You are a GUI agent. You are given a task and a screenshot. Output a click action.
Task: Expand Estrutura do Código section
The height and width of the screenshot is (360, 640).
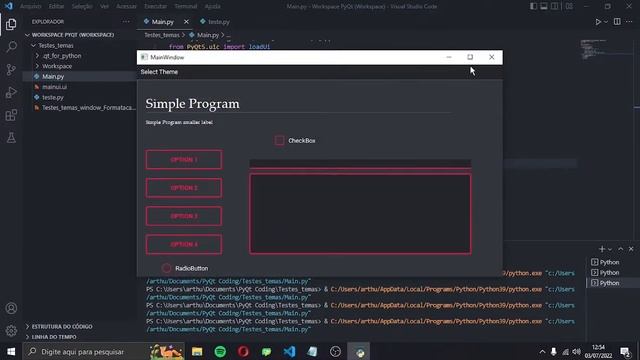(x=61, y=327)
